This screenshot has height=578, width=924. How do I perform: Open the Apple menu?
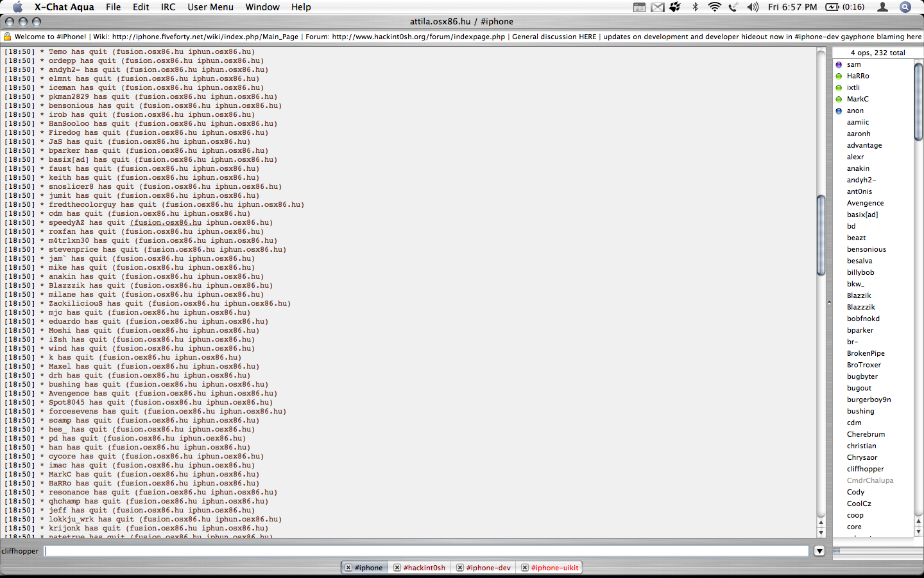tap(17, 7)
